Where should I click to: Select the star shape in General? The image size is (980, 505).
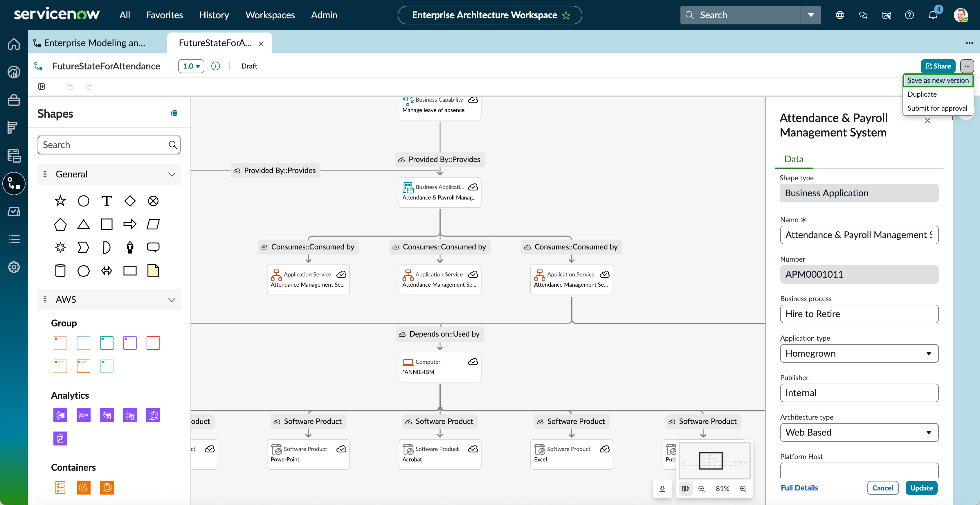[60, 201]
